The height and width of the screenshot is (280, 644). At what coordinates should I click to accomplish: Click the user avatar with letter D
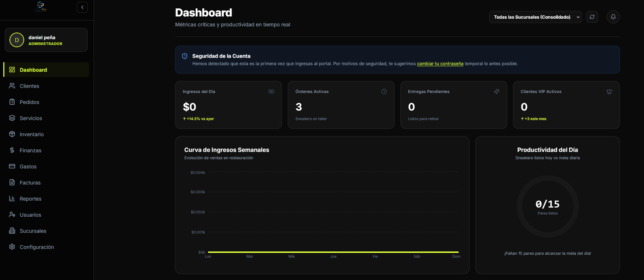(x=17, y=40)
